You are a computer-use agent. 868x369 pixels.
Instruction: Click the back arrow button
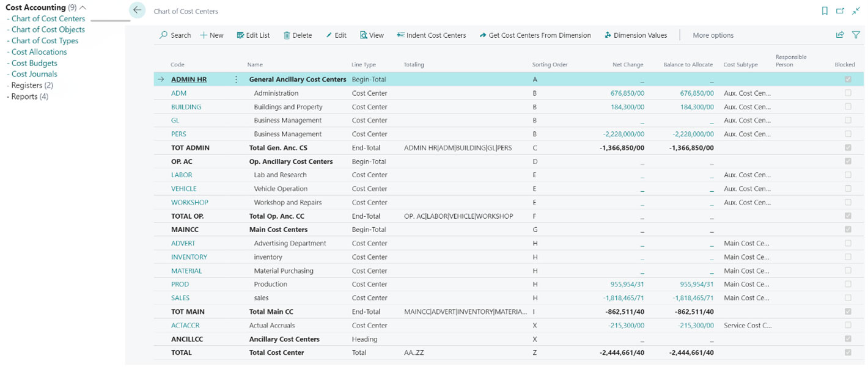coord(137,10)
